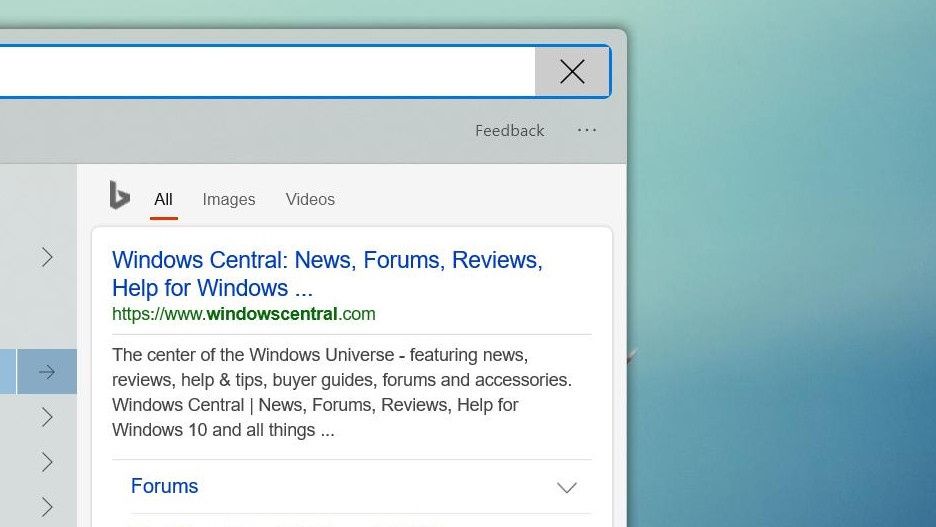Click the highlighted right-arrow on the selected suggestion
The image size is (936, 527).
(47, 372)
